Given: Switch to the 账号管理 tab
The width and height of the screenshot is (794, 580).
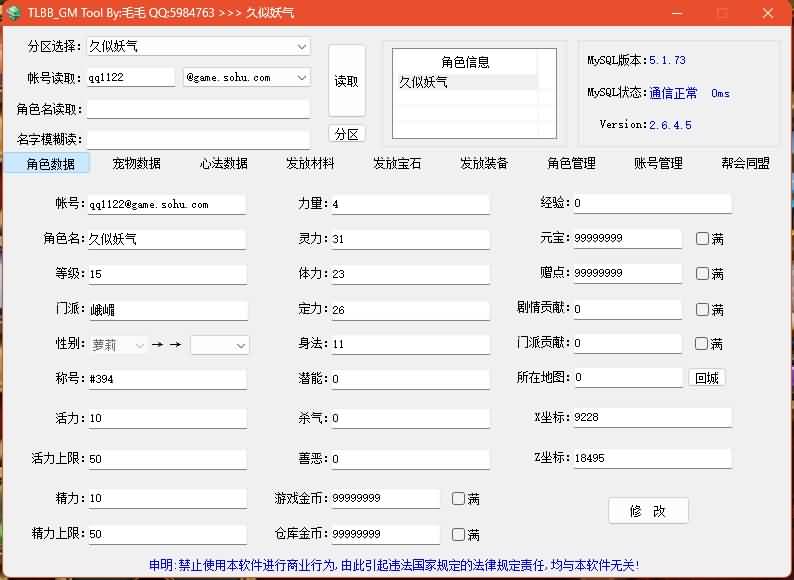Looking at the screenshot, I should 658,164.
